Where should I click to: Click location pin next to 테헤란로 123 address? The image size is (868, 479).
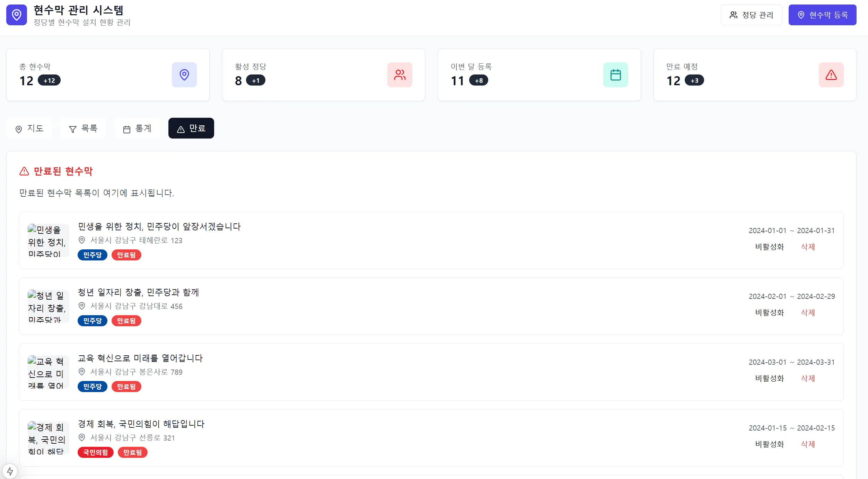tap(82, 240)
